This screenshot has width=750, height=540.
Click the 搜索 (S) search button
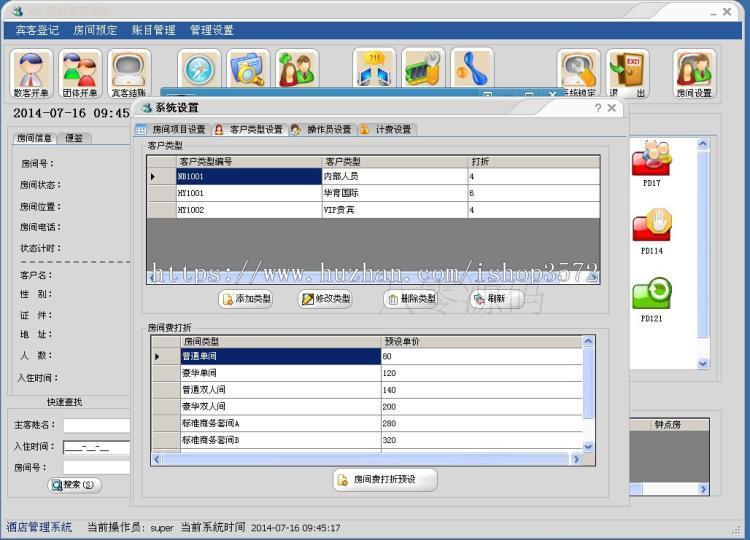(x=75, y=485)
